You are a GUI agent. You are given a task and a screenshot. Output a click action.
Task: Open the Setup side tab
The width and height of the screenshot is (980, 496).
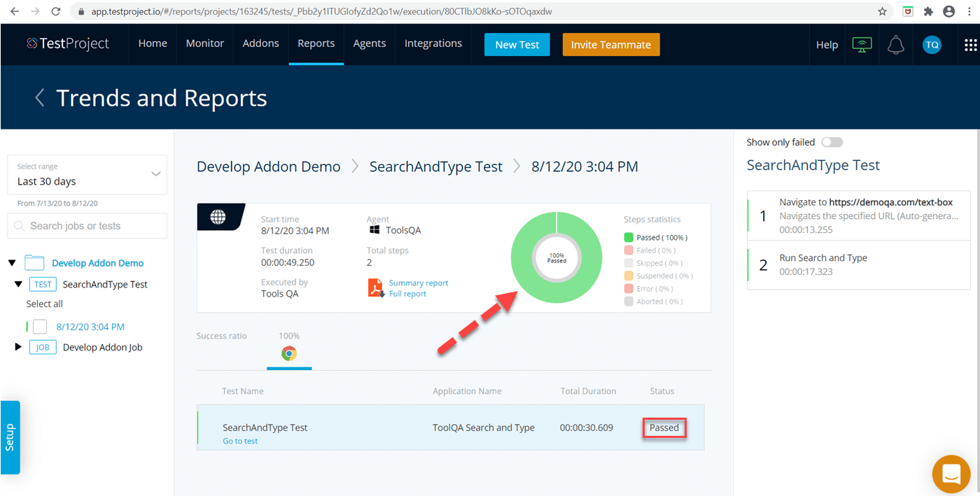[x=10, y=437]
